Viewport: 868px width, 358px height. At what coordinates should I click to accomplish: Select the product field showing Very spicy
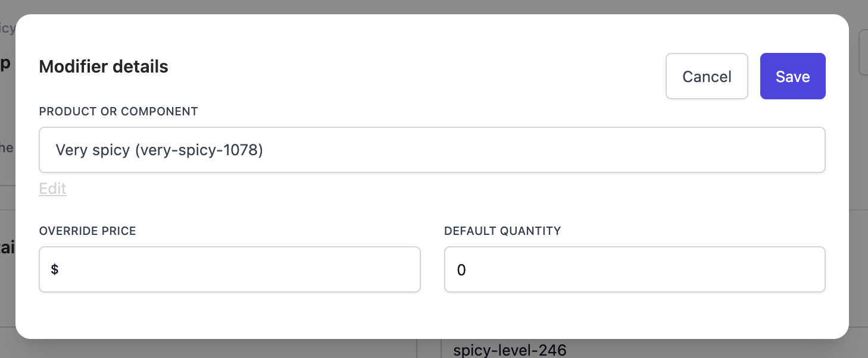click(x=432, y=150)
